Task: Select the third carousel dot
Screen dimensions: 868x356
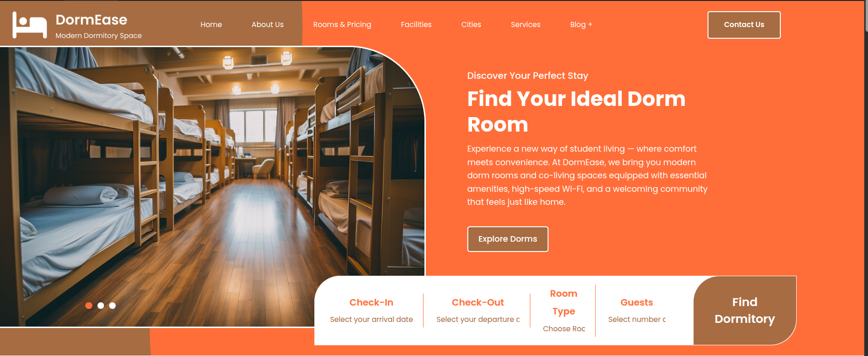Action: pyautogui.click(x=112, y=306)
